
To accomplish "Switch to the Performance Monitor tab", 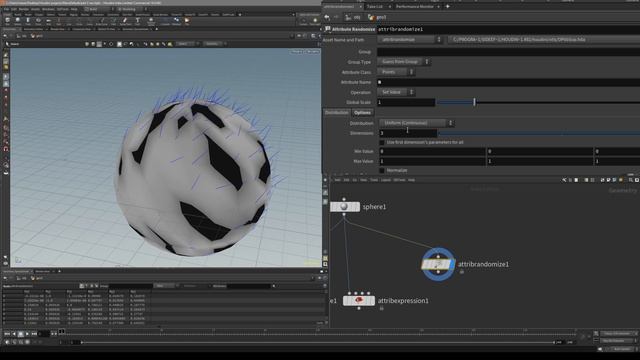I will tap(414, 7).
